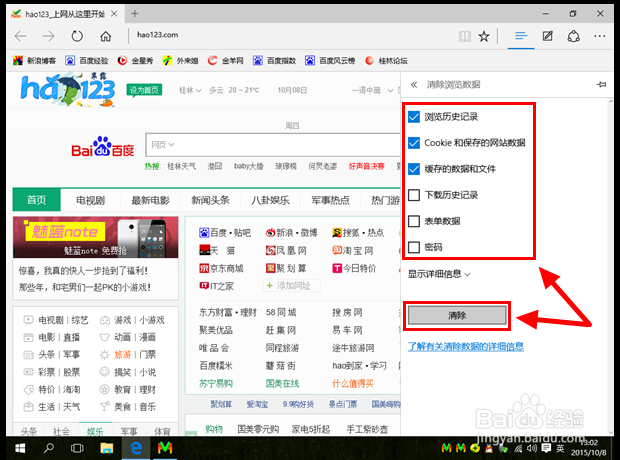
Task: Click the share icon in toolbar
Action: pos(574,36)
